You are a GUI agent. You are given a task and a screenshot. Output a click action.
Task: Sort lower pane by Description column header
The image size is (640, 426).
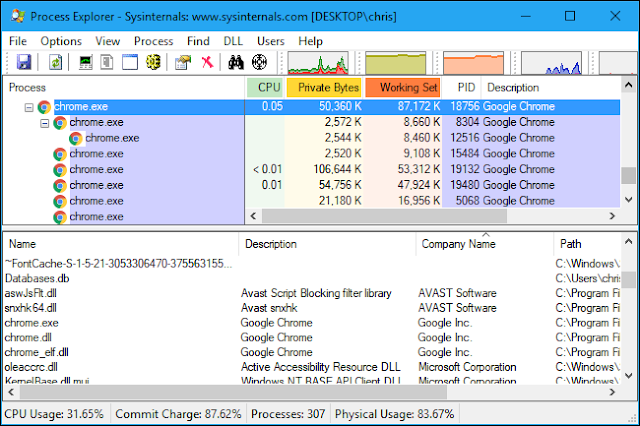point(328,244)
